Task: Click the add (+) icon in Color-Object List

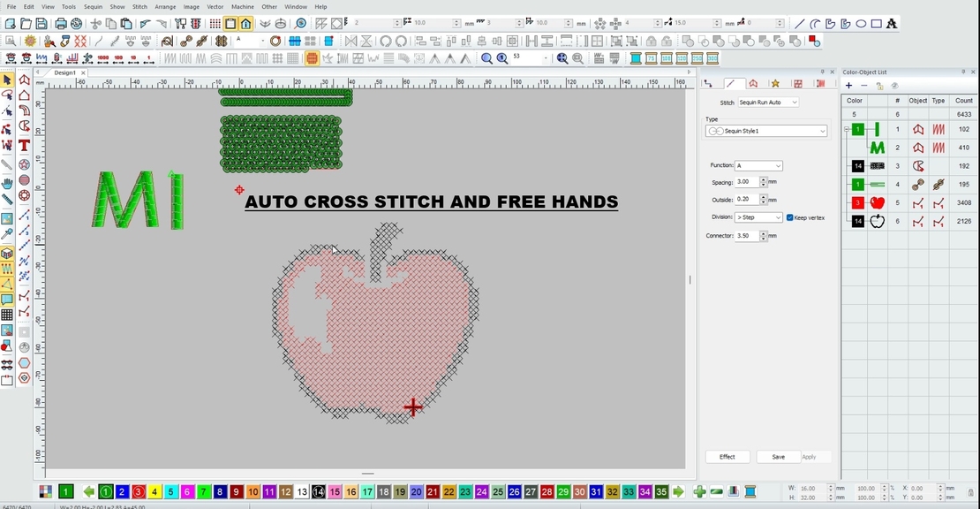Action: point(848,86)
